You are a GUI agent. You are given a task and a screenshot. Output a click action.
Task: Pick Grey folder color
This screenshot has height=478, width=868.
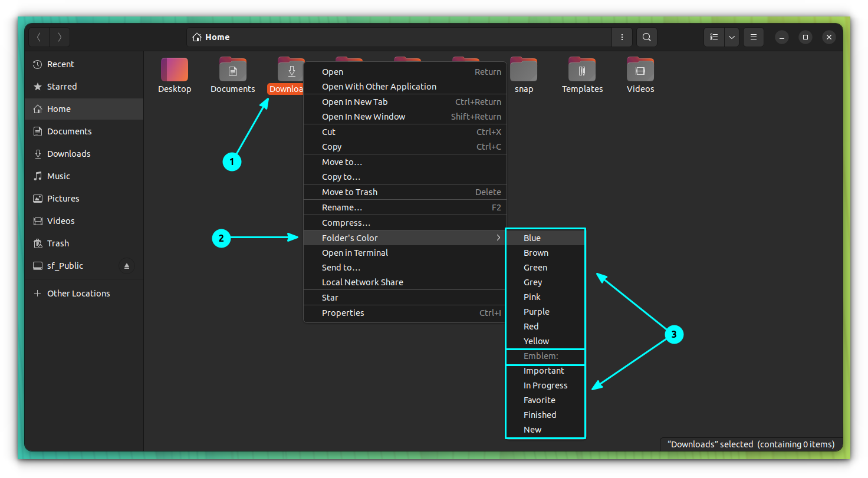(x=545, y=282)
